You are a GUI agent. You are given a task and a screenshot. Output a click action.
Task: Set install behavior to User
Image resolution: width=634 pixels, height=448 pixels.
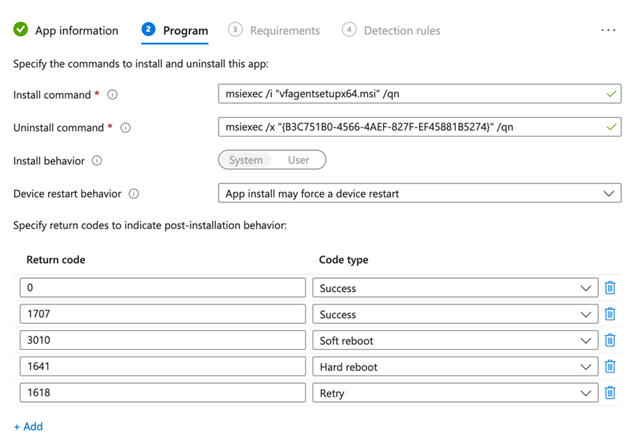(298, 160)
